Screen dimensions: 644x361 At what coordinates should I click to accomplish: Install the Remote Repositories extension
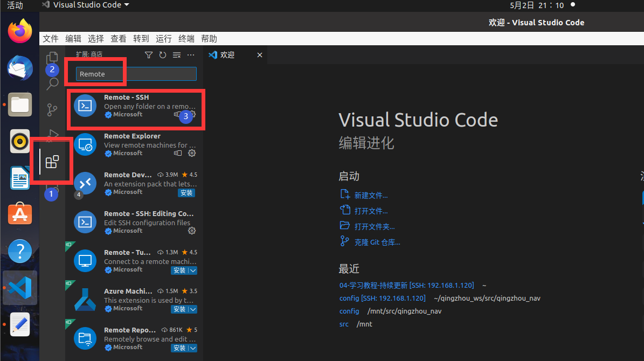pos(179,348)
